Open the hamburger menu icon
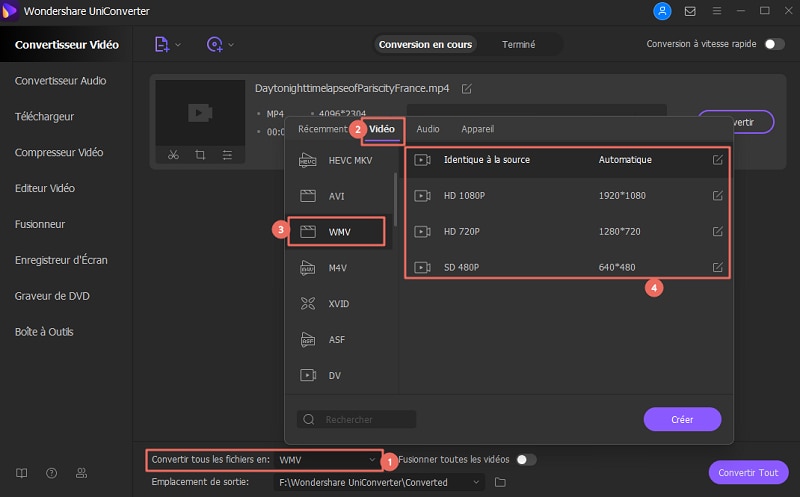 click(717, 11)
